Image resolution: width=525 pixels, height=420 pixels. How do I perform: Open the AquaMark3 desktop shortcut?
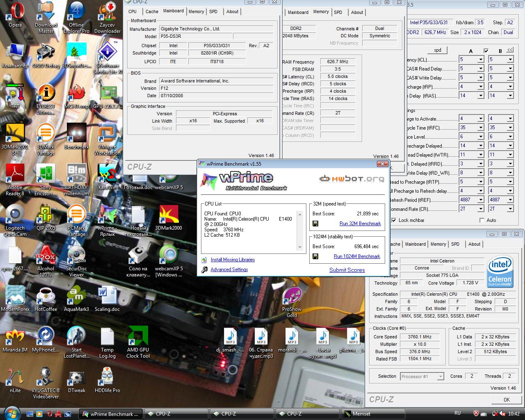tap(76, 299)
